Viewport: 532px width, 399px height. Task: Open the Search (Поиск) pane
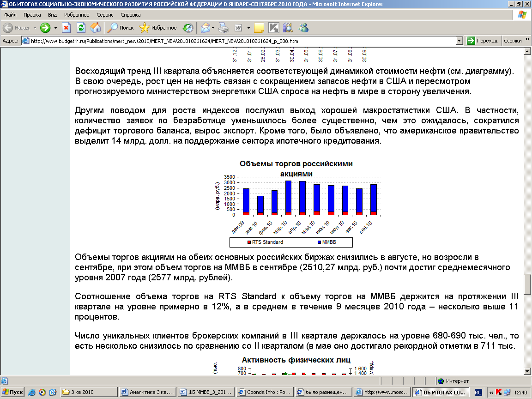121,28
